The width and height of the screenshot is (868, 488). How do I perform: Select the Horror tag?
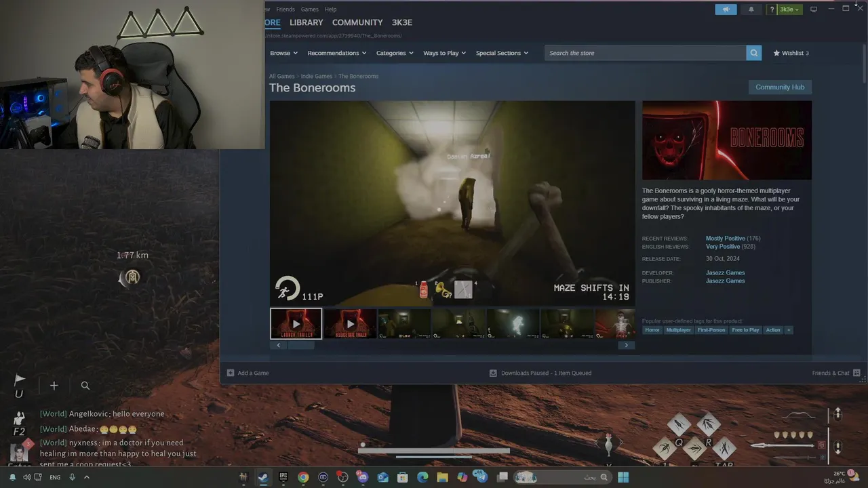click(x=652, y=330)
